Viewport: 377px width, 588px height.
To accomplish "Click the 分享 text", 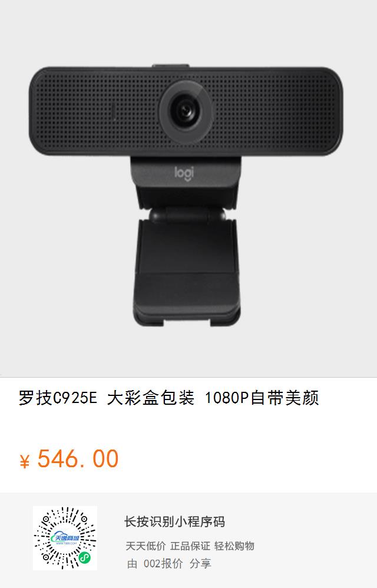I will (x=200, y=563).
